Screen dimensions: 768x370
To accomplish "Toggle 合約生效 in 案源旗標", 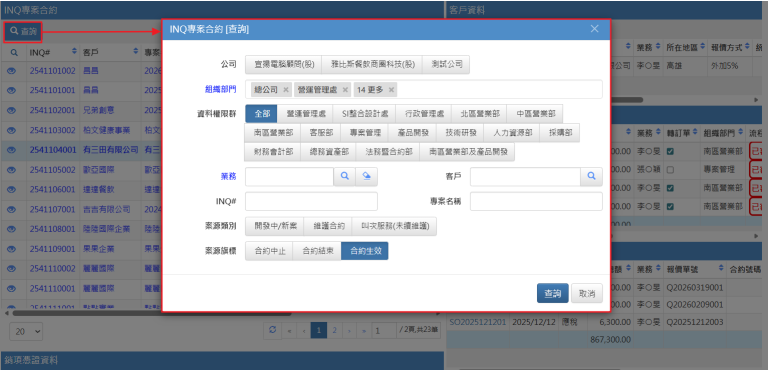I will [364, 251].
